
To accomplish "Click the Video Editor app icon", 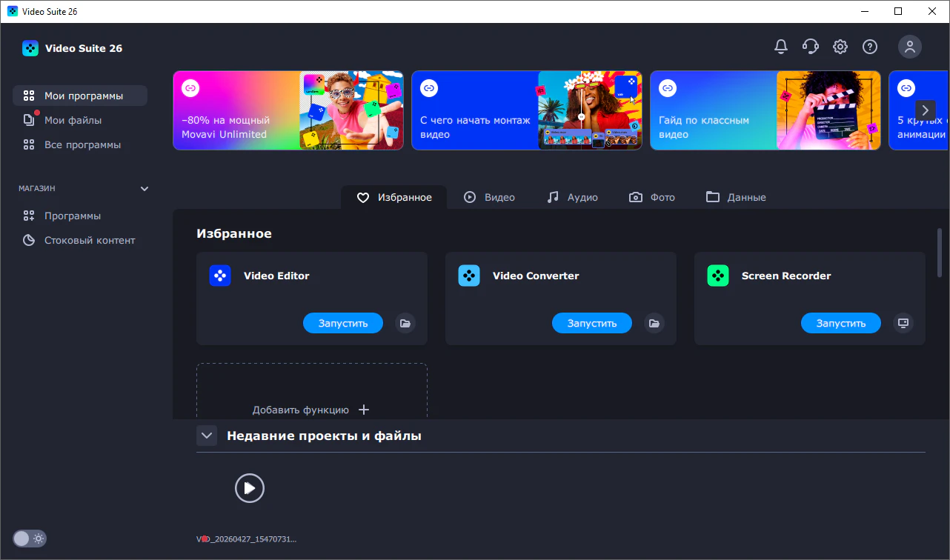I will pos(220,276).
